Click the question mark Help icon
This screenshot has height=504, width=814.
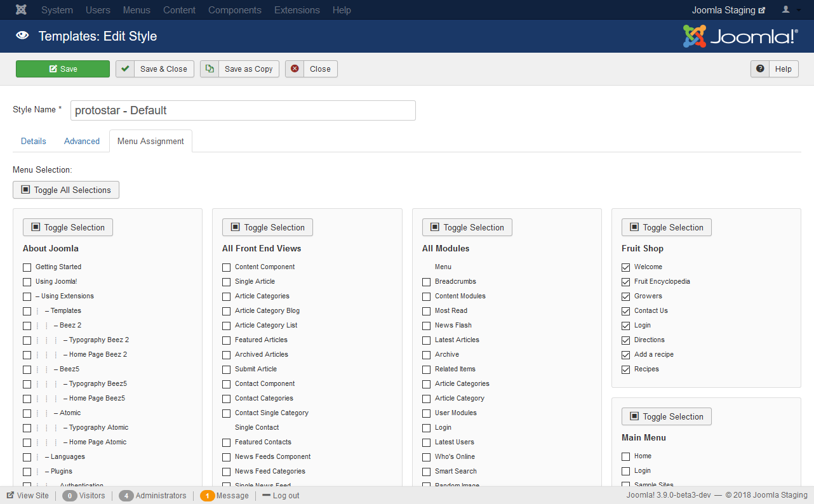[x=760, y=69]
